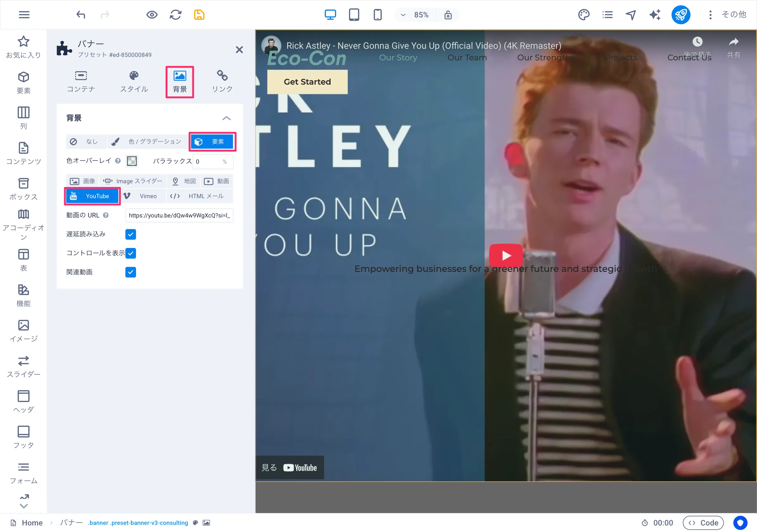Click the paper plane navigation icon
Image resolution: width=757 pixels, height=532 pixels.
631,15
